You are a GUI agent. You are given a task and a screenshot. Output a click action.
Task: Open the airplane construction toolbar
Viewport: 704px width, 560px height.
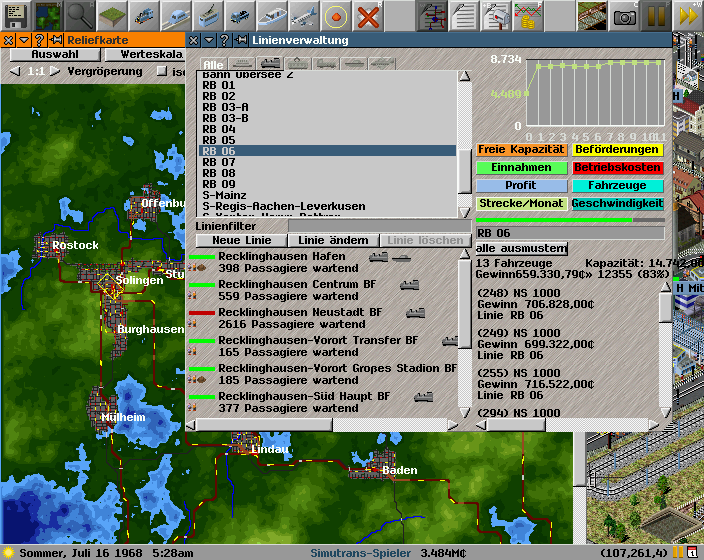[304, 16]
